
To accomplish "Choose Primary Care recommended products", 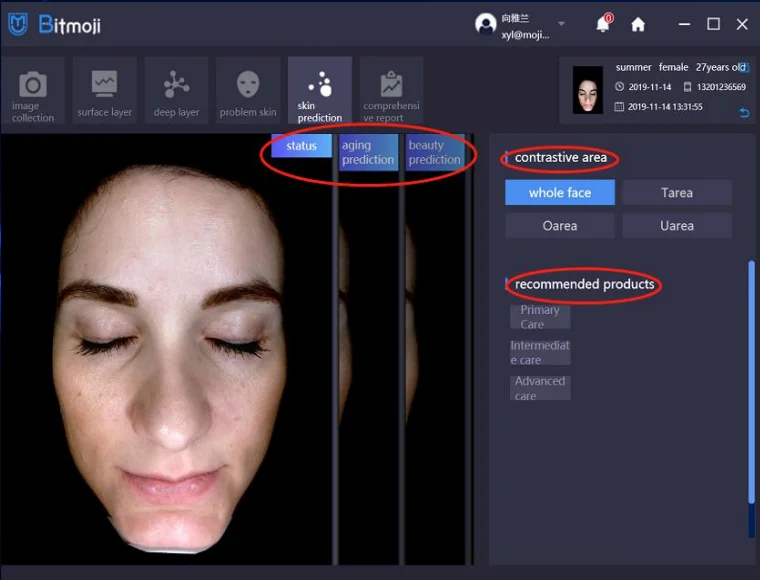I will point(540,317).
